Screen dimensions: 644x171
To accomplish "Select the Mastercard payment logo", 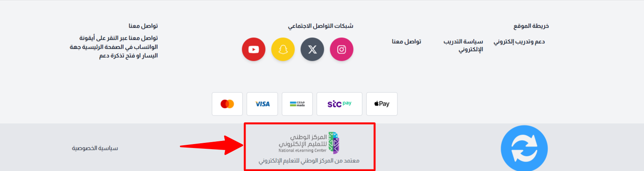I will pos(227,104).
